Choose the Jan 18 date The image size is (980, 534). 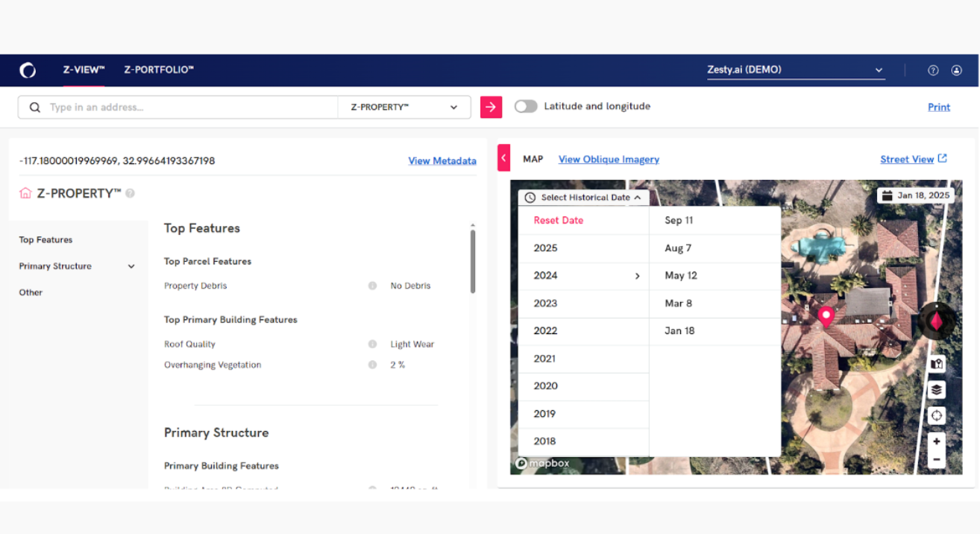715,331
